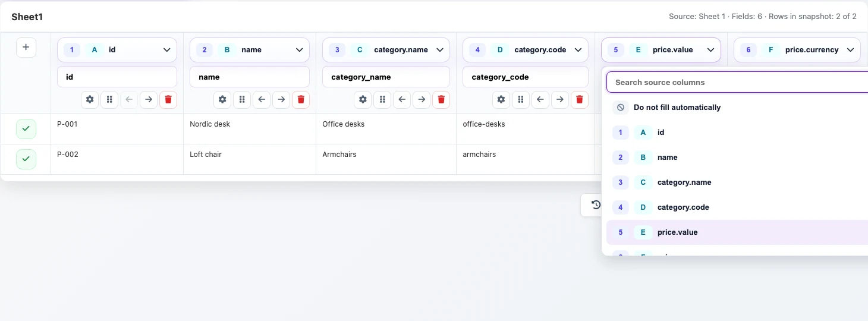Image resolution: width=868 pixels, height=321 pixels.
Task: Delete the name column with trash icon
Action: [301, 100]
